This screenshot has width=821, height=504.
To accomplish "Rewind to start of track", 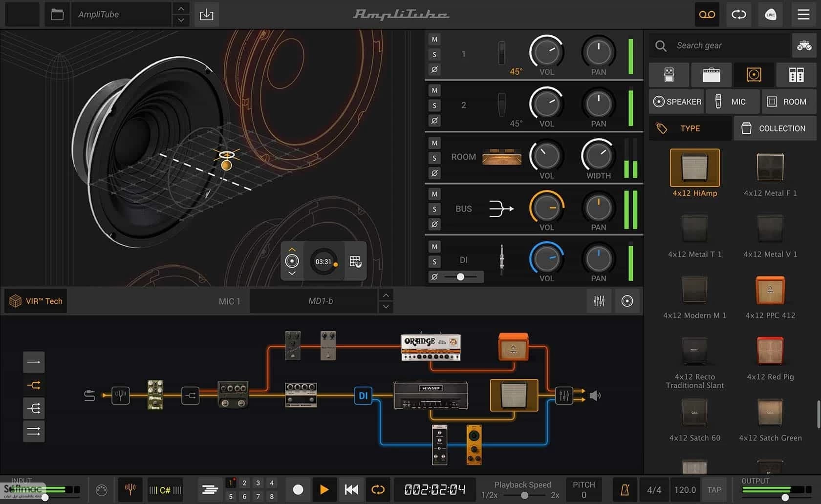I will (x=351, y=489).
